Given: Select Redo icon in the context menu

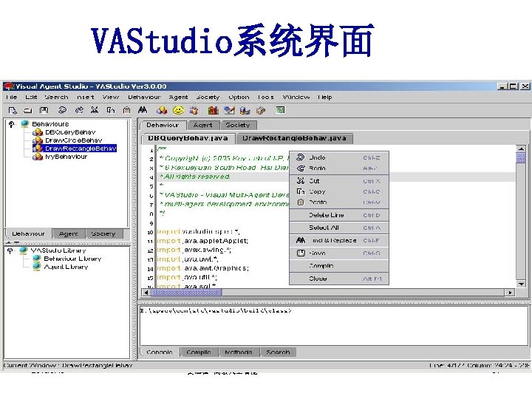Looking at the screenshot, I should 301,168.
